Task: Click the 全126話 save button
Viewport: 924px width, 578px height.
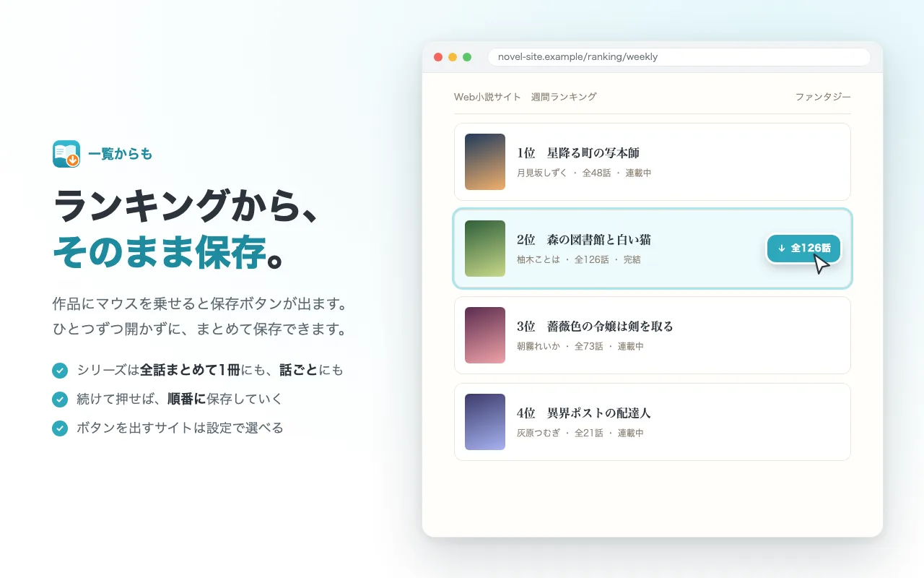Action: (x=803, y=248)
